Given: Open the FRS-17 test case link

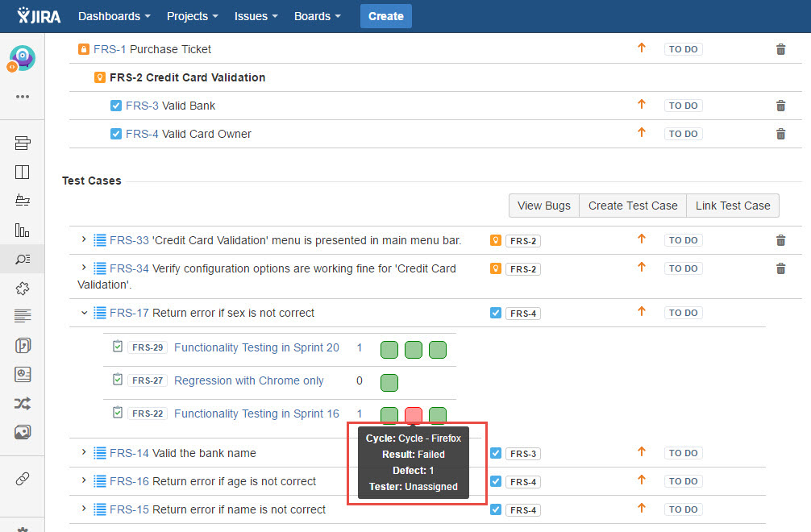Looking at the screenshot, I should click(129, 313).
